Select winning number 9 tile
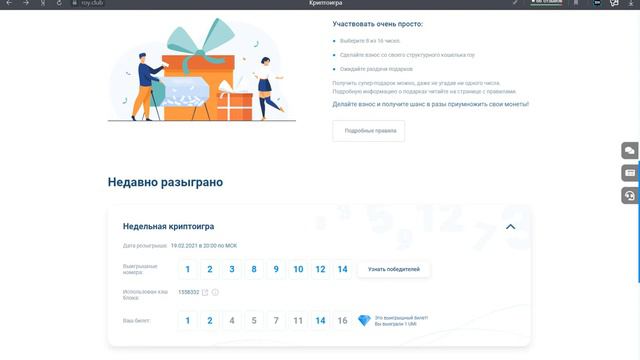The width and height of the screenshot is (640, 360). 276,269
